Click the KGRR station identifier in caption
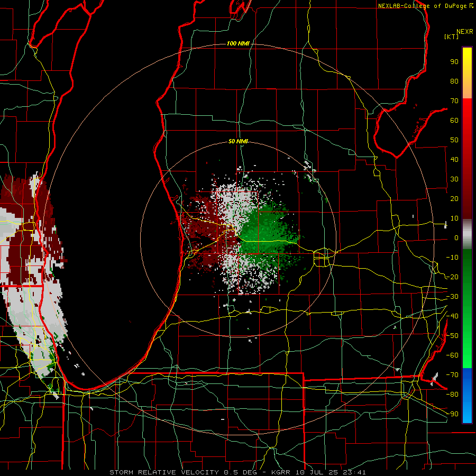The width and height of the screenshot is (476, 476). point(280,472)
